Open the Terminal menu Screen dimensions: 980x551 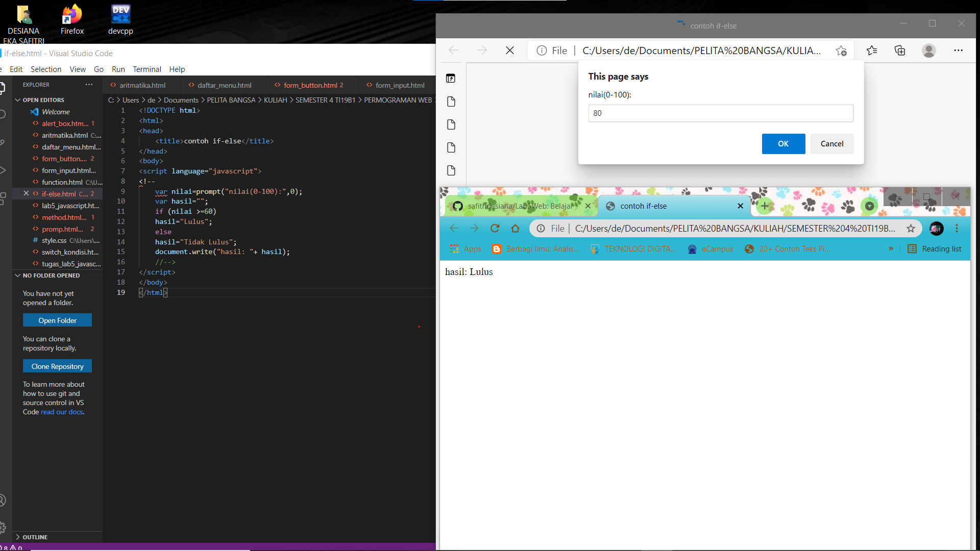coord(146,69)
